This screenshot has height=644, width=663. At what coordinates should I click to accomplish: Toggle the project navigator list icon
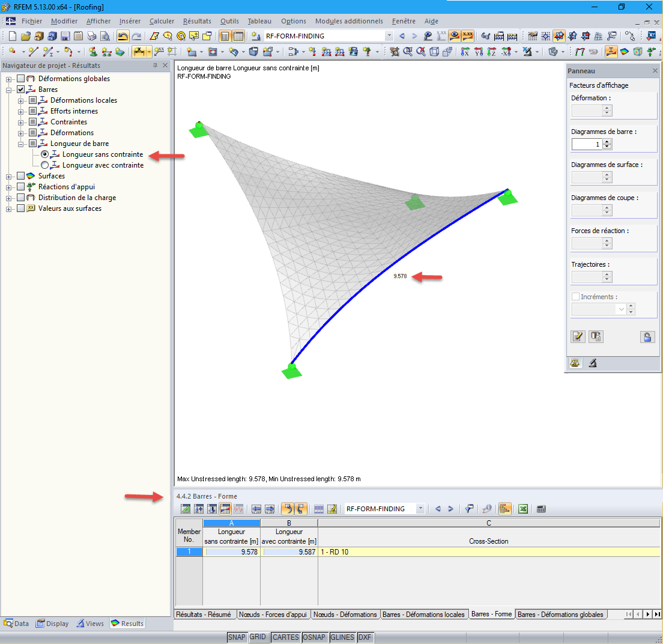225,36
